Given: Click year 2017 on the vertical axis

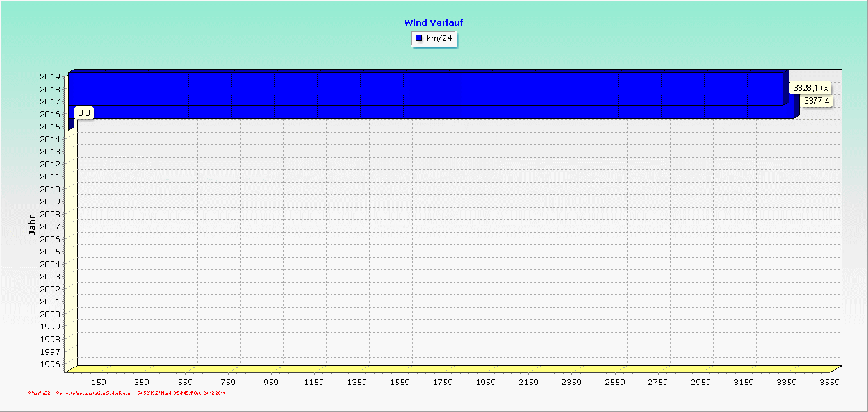Looking at the screenshot, I should (x=50, y=102).
